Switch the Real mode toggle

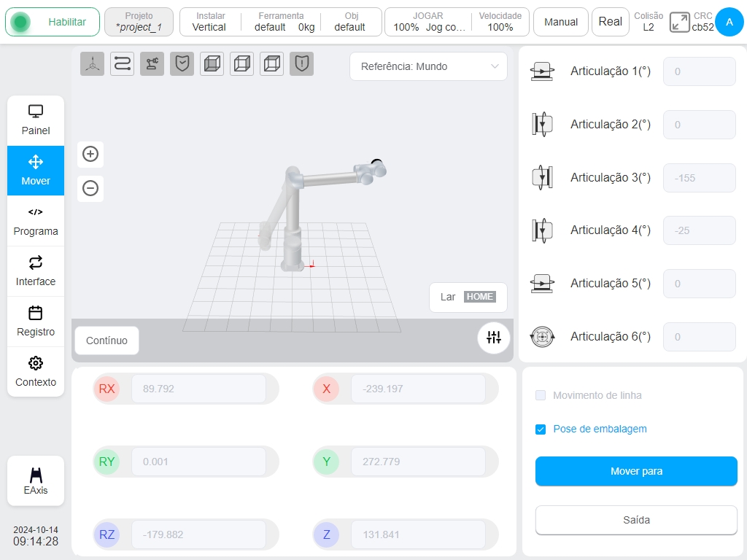pos(610,22)
